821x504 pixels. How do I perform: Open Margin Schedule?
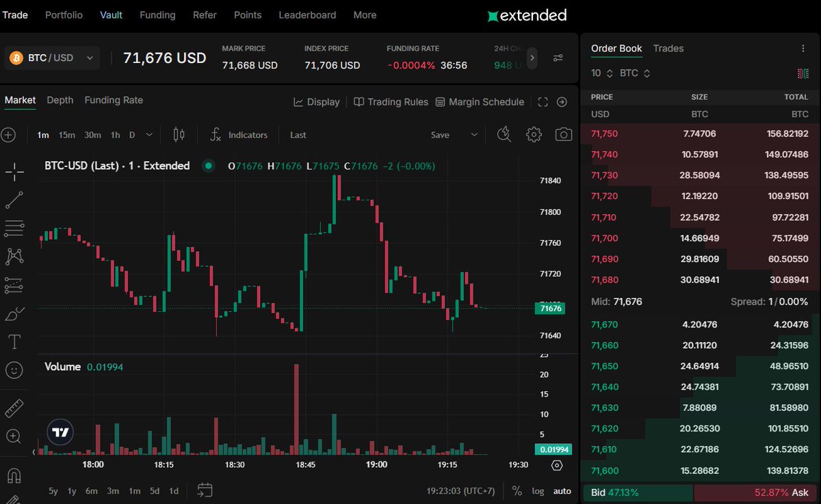pos(480,102)
